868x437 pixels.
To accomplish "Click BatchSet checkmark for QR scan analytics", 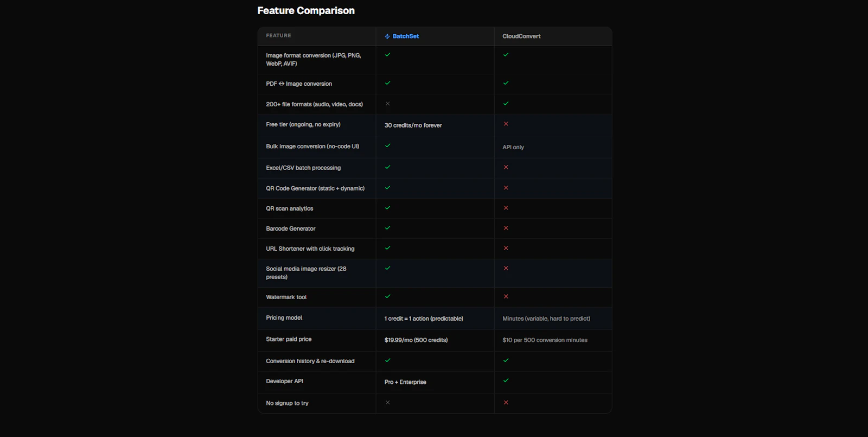I will point(388,208).
